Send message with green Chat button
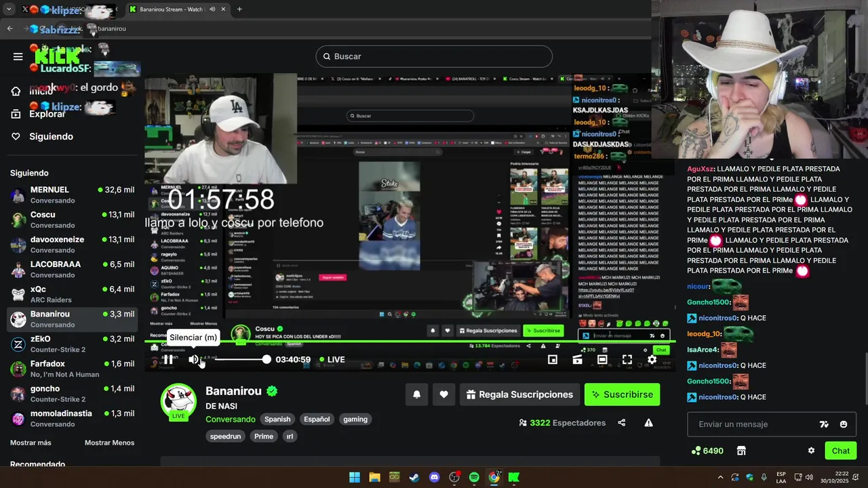This screenshot has width=868, height=488. coord(841,451)
